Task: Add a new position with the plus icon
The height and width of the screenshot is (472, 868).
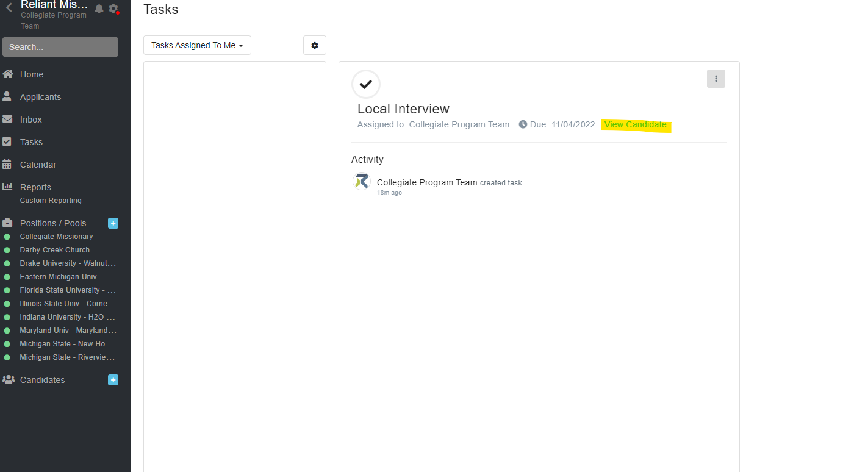Action: (113, 223)
